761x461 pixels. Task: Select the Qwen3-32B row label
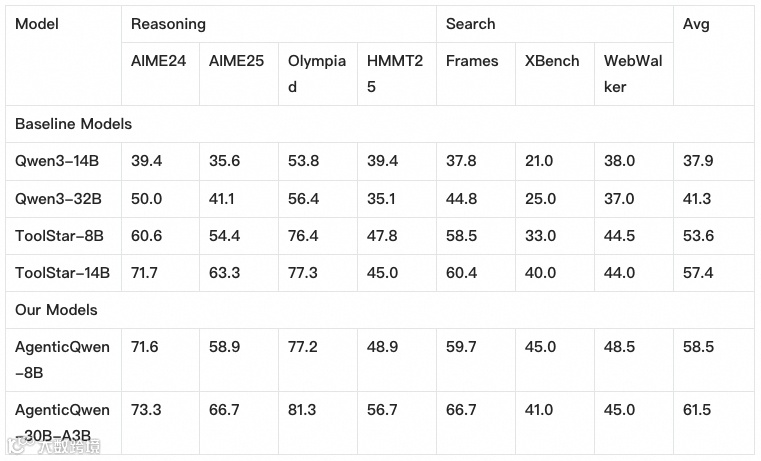pyautogui.click(x=58, y=198)
